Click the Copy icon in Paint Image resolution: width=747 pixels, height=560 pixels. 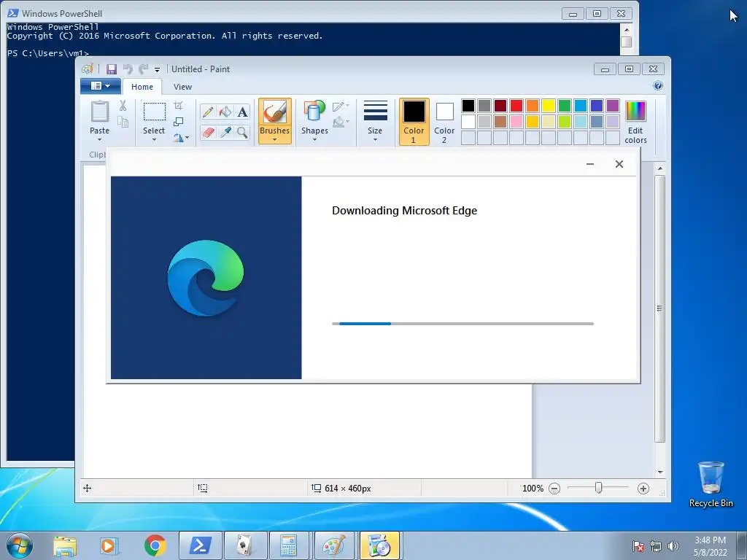tap(123, 122)
